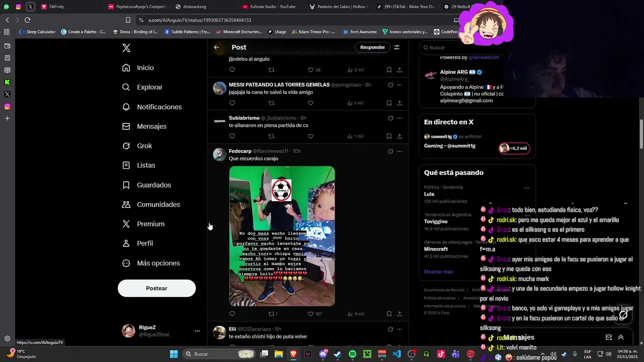644x362 pixels.
Task: Click the X logo in the sidebar
Action: point(126,48)
